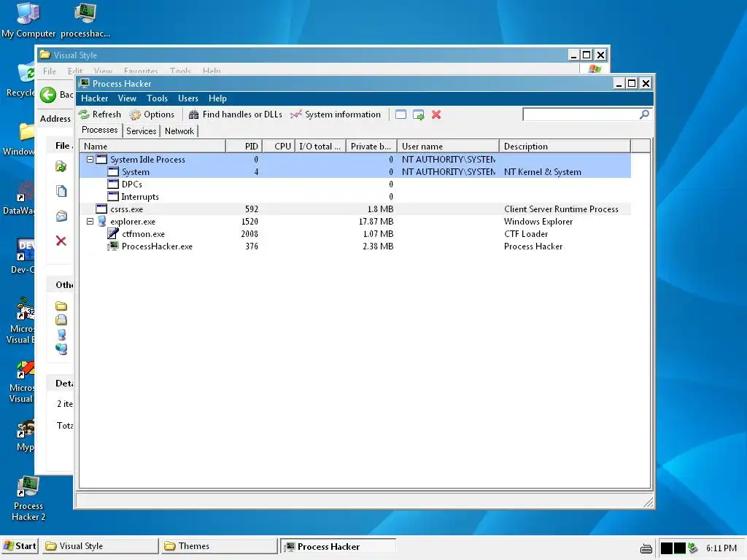Viewport: 747px width, 560px height.
Task: Click the red X delete icon in Visual Style sidebar
Action: click(61, 241)
